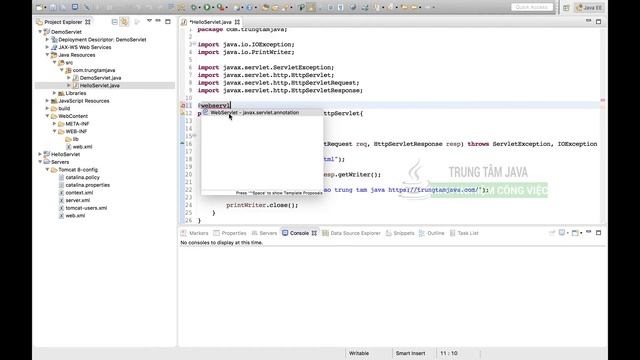The height and width of the screenshot is (360, 640).
Task: Expand Deployment Descriptor: DemoServlet
Action: pyautogui.click(x=47, y=40)
